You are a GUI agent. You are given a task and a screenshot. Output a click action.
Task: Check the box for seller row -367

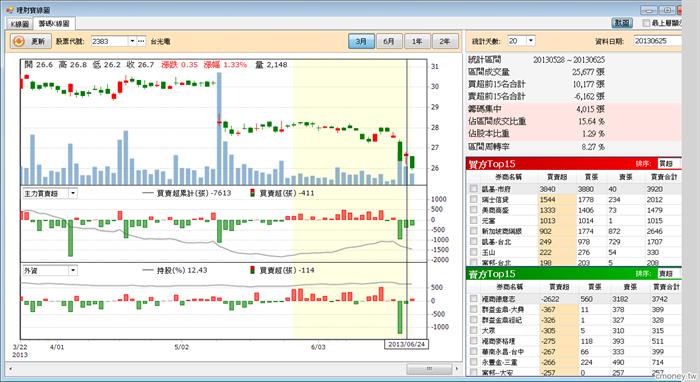tap(474, 309)
